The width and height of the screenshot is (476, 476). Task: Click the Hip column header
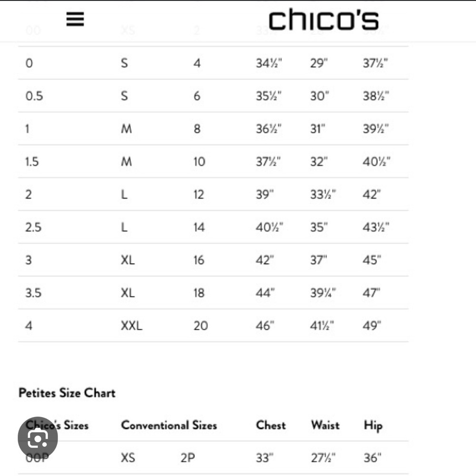tap(373, 426)
